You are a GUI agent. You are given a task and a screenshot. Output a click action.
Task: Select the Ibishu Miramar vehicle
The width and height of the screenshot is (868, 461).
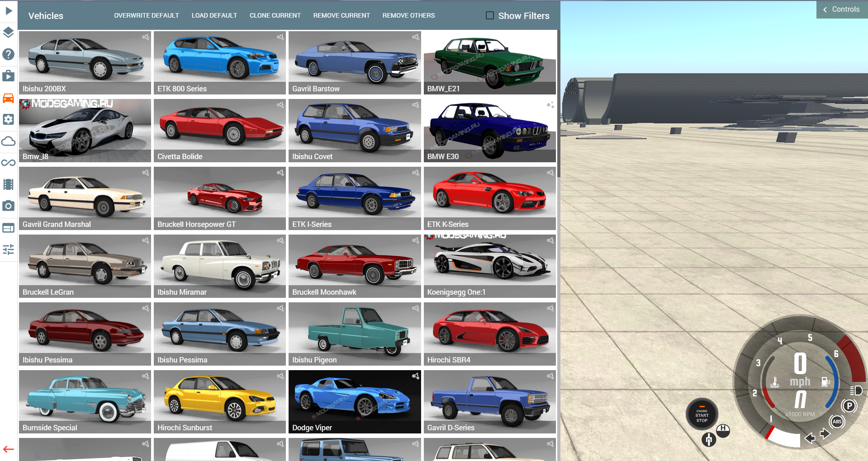click(x=220, y=266)
